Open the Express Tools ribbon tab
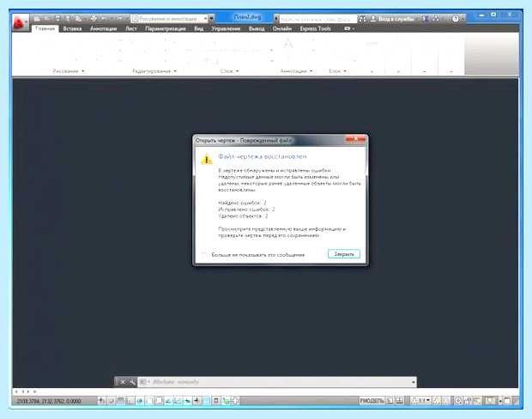532x419 pixels. 315,28
